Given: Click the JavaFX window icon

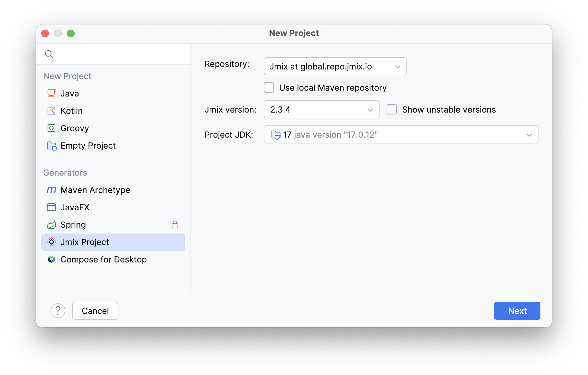Looking at the screenshot, I should click(x=51, y=207).
